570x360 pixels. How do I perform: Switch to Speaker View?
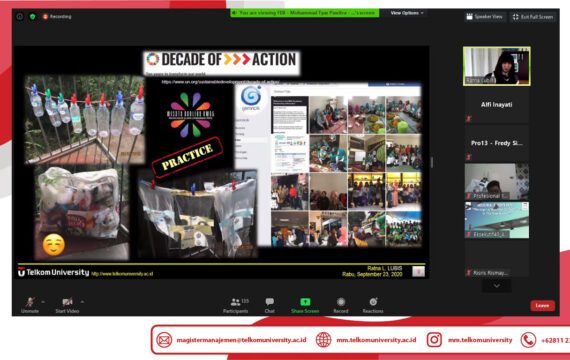pos(485,17)
